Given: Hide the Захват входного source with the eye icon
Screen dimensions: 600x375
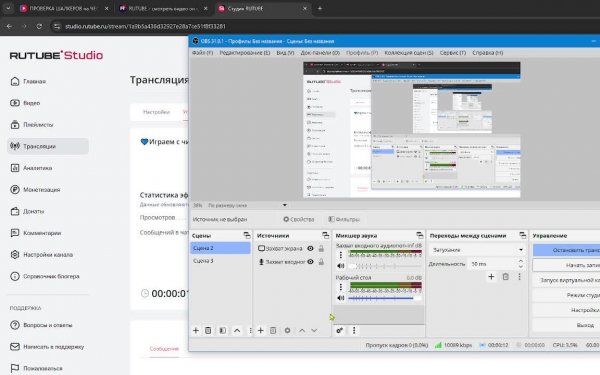Looking at the screenshot, I should click(x=310, y=262).
